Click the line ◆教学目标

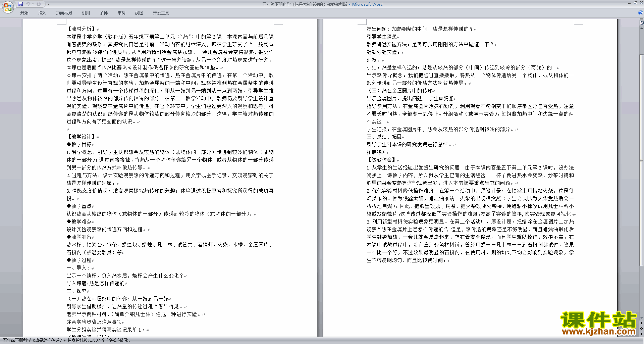point(79,144)
